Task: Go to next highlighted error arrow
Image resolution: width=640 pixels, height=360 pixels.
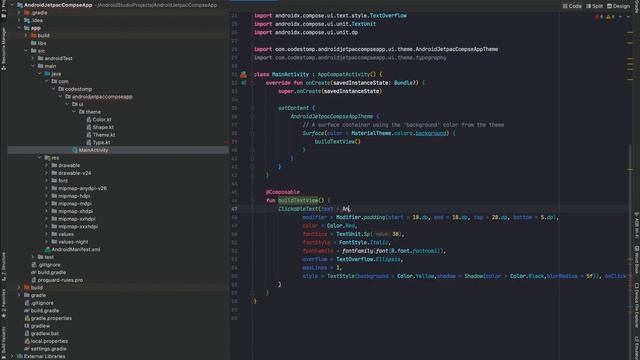Action: [628, 17]
